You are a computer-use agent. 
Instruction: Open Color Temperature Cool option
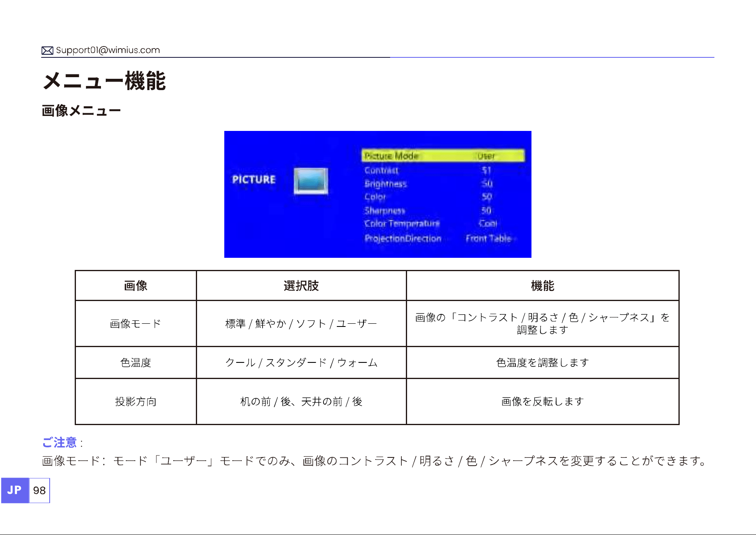488,223
